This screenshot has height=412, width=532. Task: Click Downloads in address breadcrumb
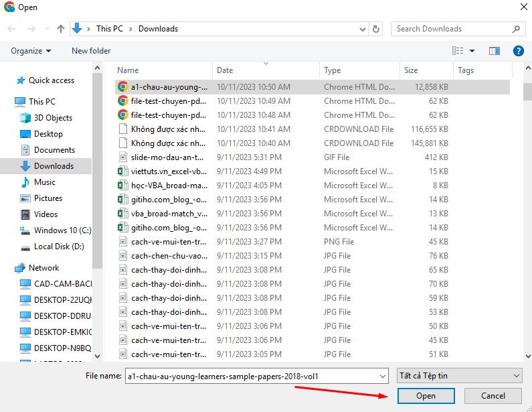[x=158, y=29]
